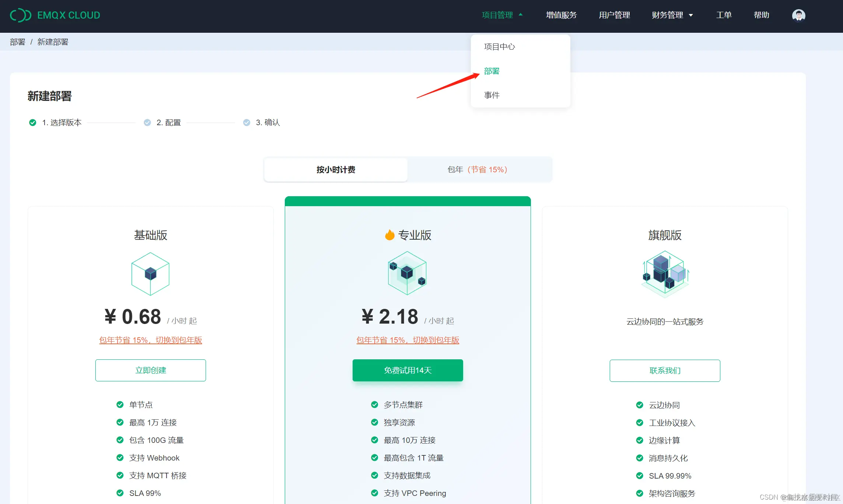843x504 pixels.
Task: Click the flame icon beside 专业版
Action: coord(391,235)
